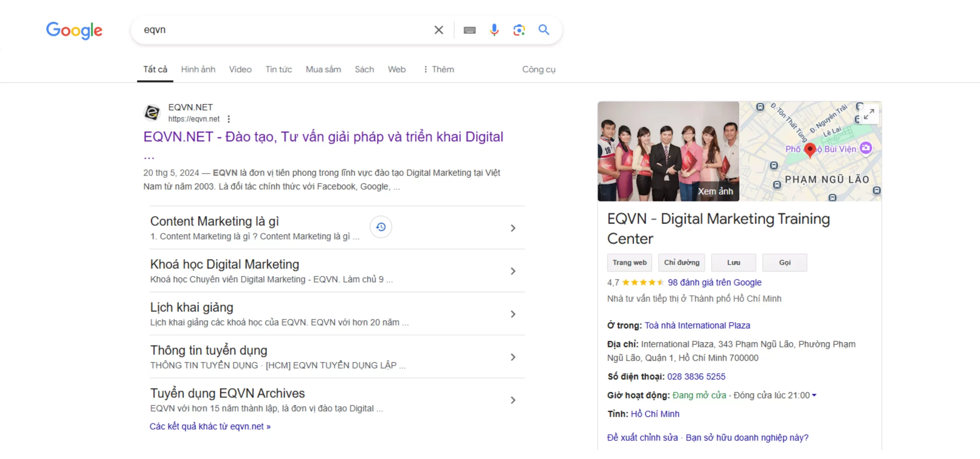Viewport: 980px width, 459px height.
Task: Open Google Lens image search icon
Action: coord(519,30)
